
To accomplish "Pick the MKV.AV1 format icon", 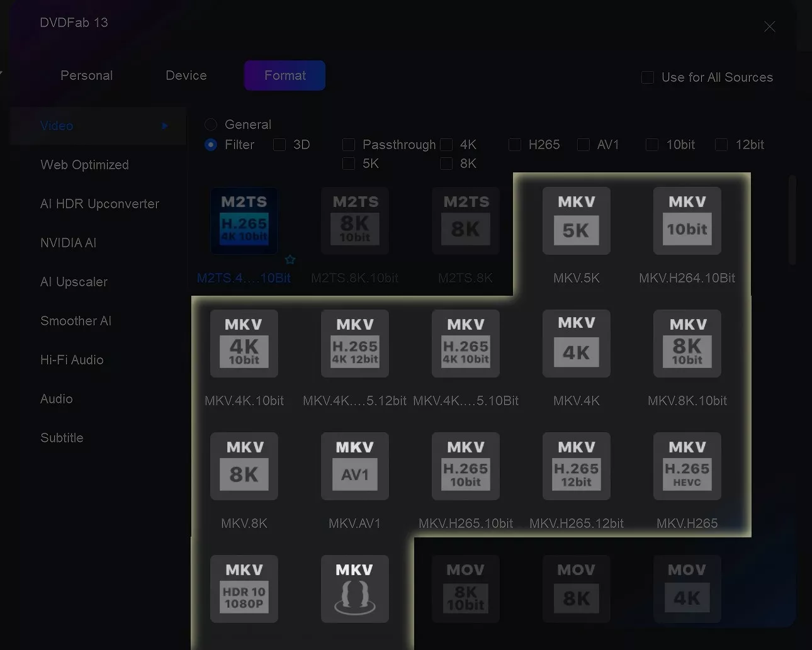I will point(354,466).
